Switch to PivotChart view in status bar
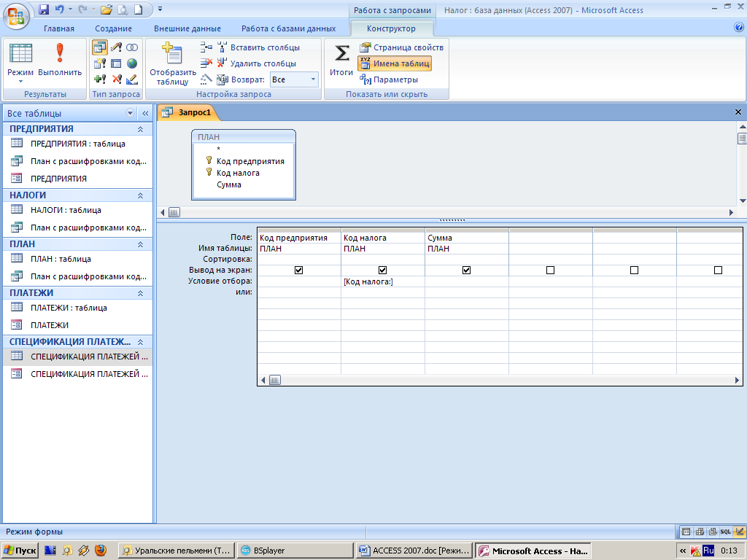This screenshot has height=560, width=747. pyautogui.click(x=713, y=532)
